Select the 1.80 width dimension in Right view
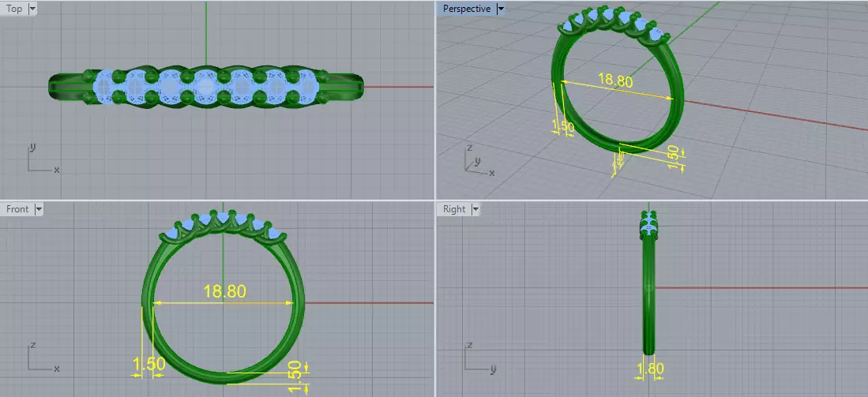This screenshot has width=868, height=397. click(x=651, y=369)
